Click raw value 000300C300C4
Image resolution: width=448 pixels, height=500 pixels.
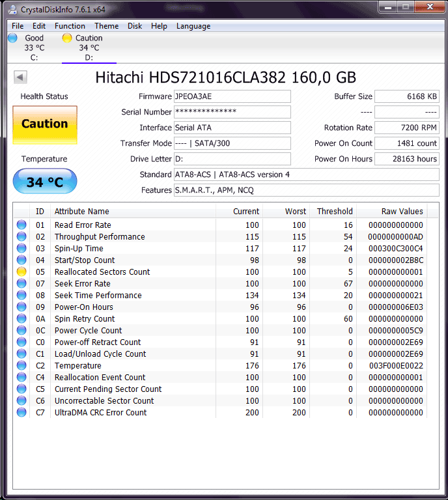click(x=396, y=249)
